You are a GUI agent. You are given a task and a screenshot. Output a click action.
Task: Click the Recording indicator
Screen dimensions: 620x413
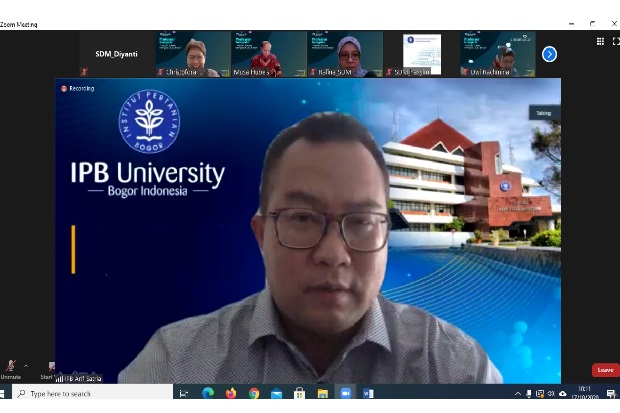78,89
